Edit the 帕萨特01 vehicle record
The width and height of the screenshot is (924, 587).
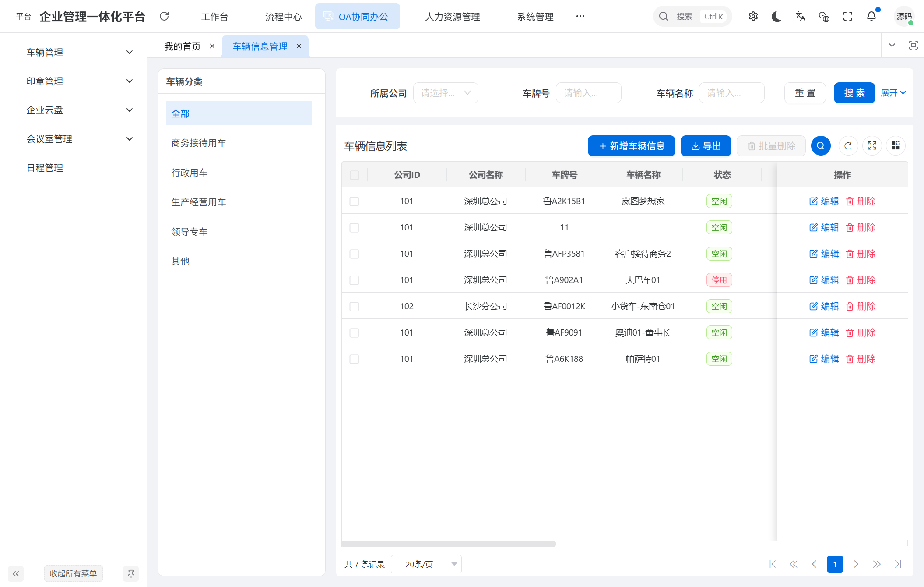point(824,358)
